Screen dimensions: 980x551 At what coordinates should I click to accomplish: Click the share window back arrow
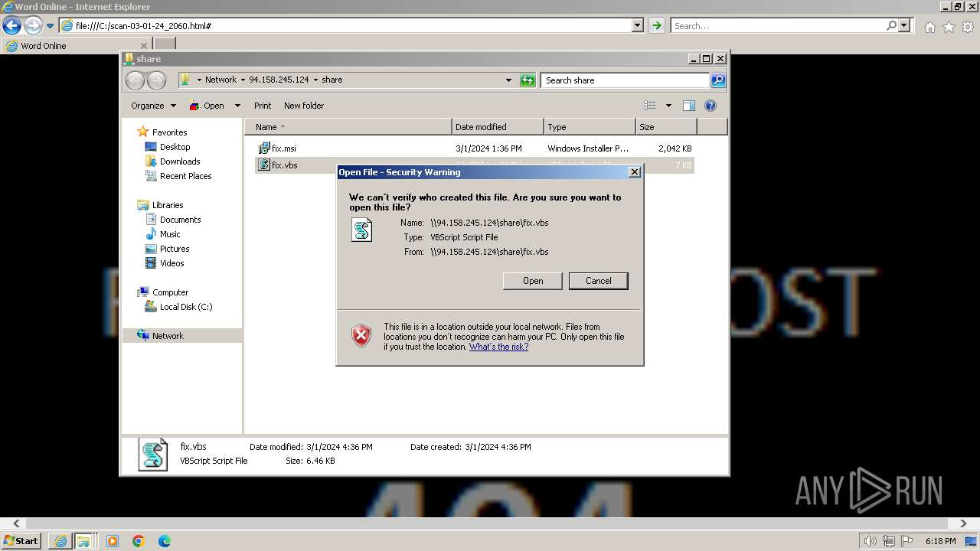[135, 80]
